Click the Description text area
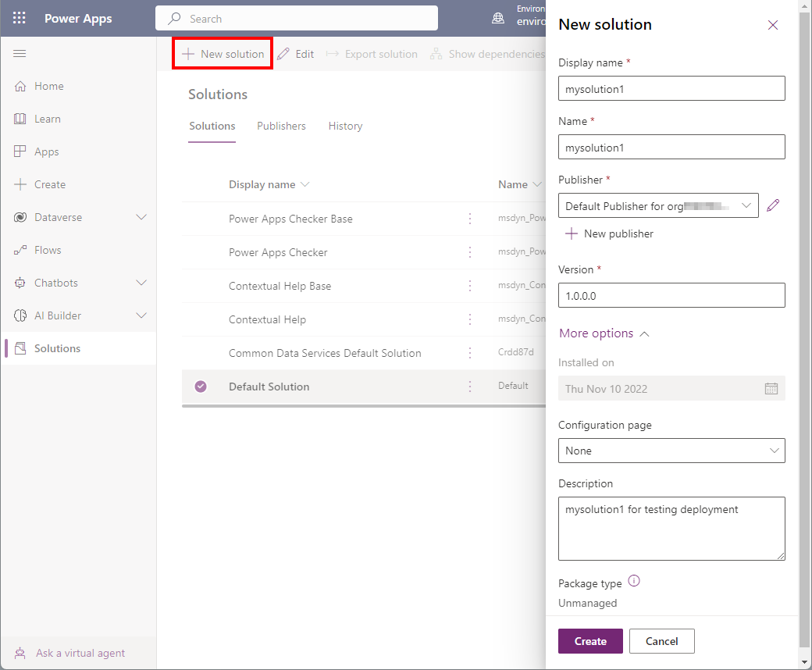The image size is (812, 670). click(671, 529)
